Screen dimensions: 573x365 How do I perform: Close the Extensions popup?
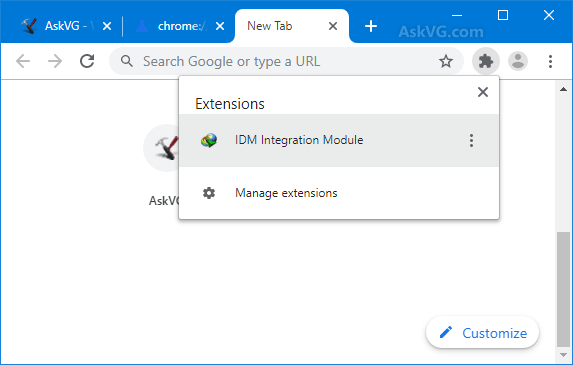coord(483,92)
